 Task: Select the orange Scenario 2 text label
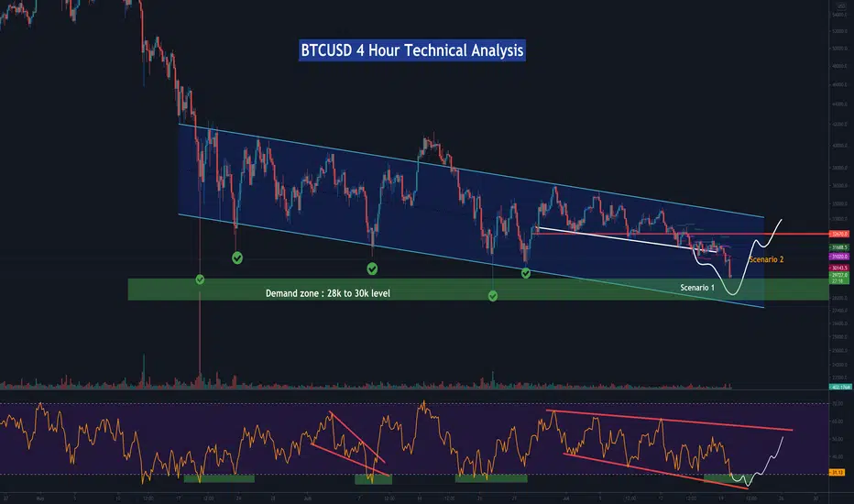coord(766,259)
